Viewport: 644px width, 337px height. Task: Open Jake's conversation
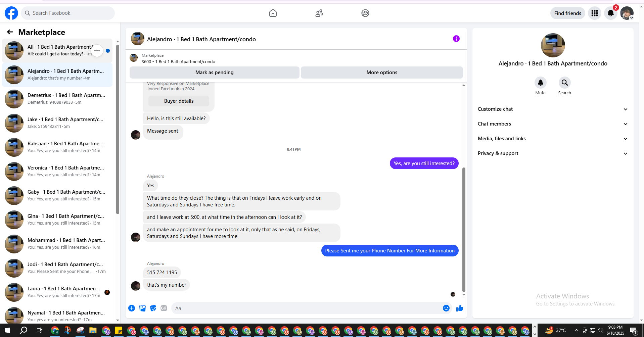click(x=57, y=123)
